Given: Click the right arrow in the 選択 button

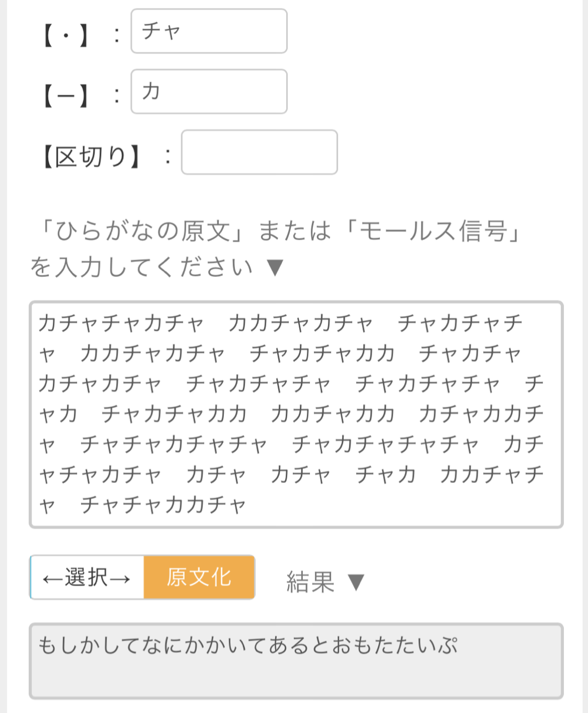Looking at the screenshot, I should [x=120, y=578].
